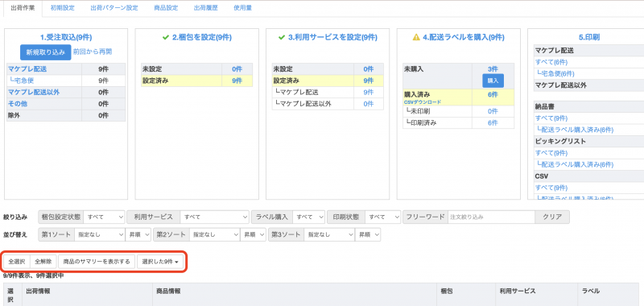644x306 pixels.
Task: Click the 4.配送ラベルを購入(9件) heading
Action: [x=463, y=37]
